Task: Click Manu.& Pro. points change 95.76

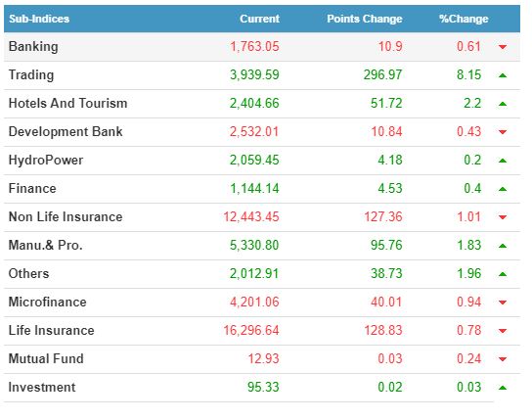Action: click(386, 246)
